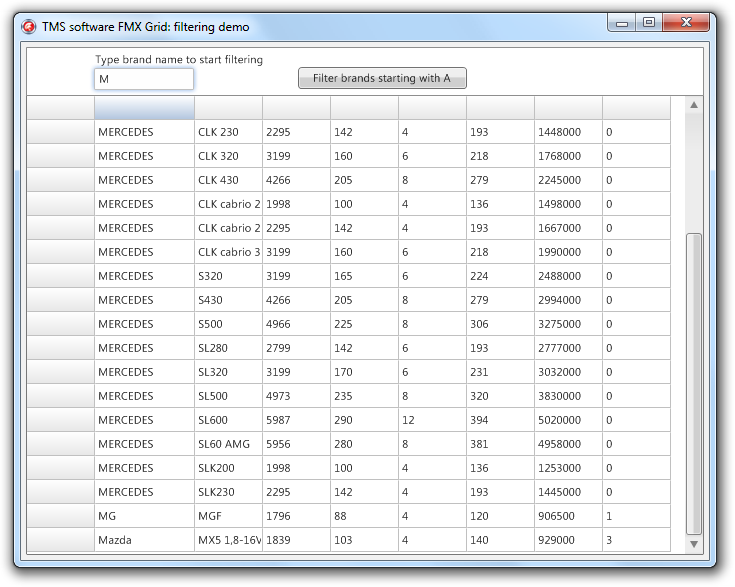Select the value '3830000'
This screenshot has height=587, width=735.
[x=568, y=396]
